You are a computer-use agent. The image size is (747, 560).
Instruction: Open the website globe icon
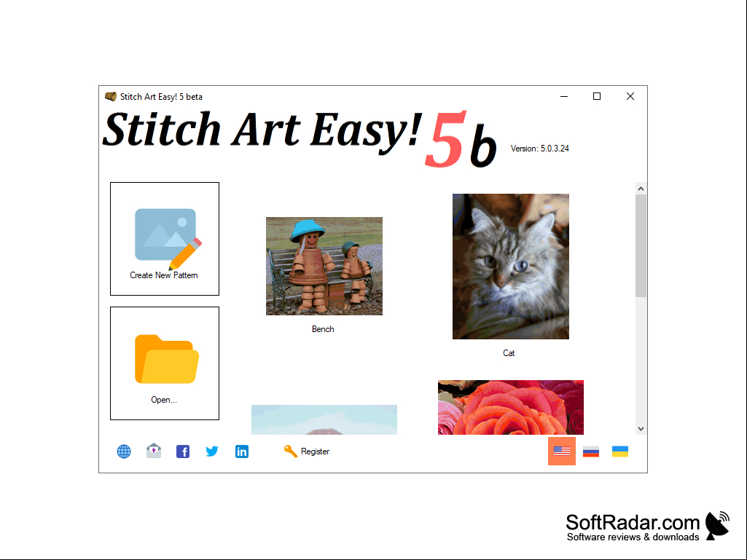(x=124, y=451)
